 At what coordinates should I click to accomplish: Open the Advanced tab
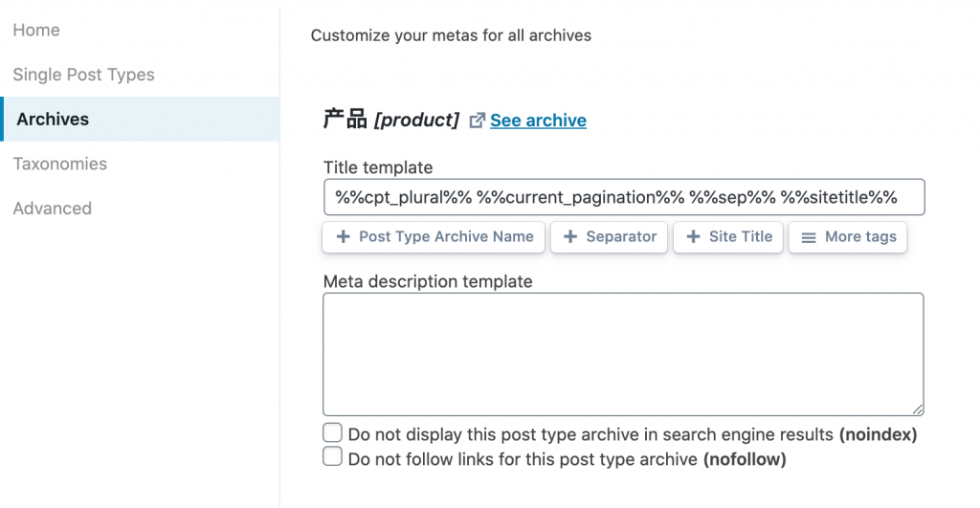[52, 209]
